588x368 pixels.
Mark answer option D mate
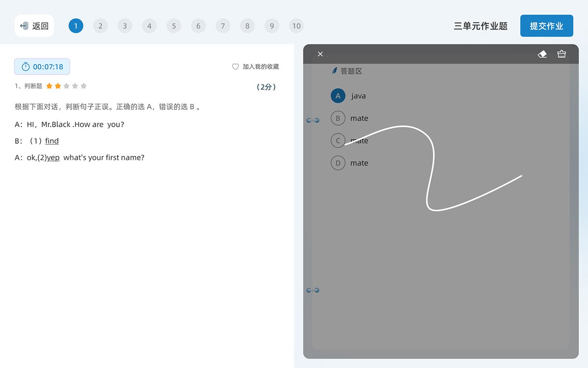point(349,163)
